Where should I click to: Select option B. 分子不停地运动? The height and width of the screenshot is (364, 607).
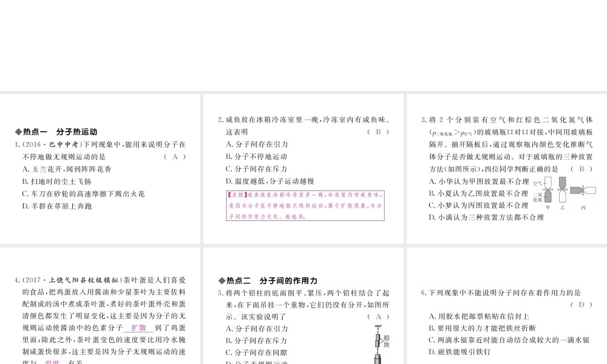click(x=256, y=157)
